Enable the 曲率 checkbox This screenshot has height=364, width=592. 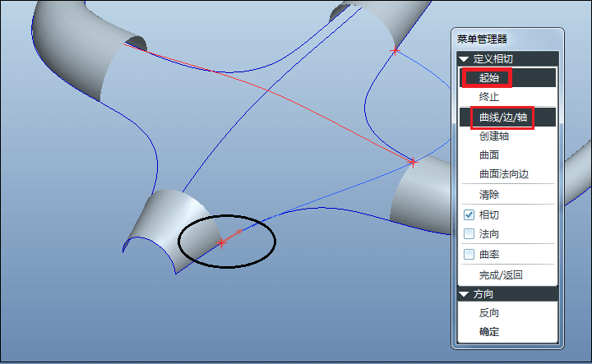469,254
